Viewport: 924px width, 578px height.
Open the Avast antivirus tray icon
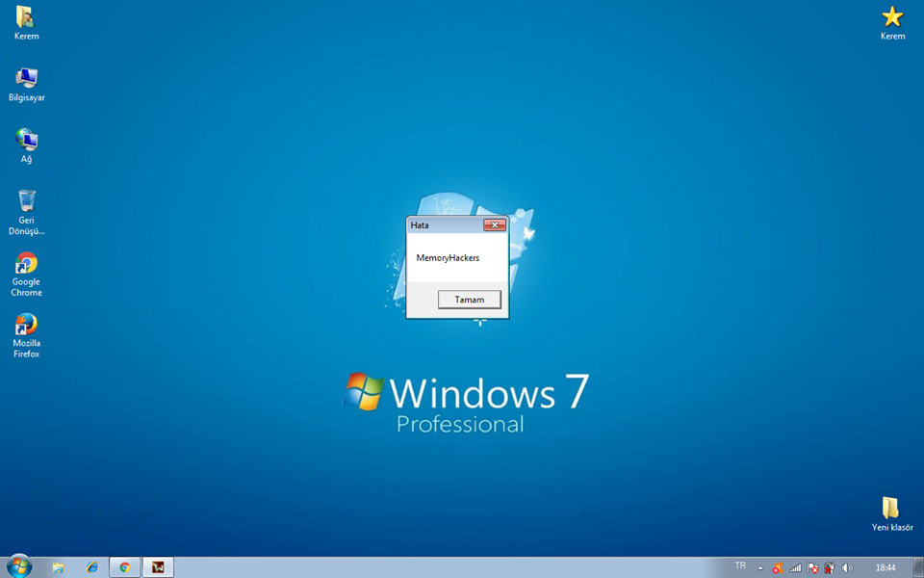point(778,568)
